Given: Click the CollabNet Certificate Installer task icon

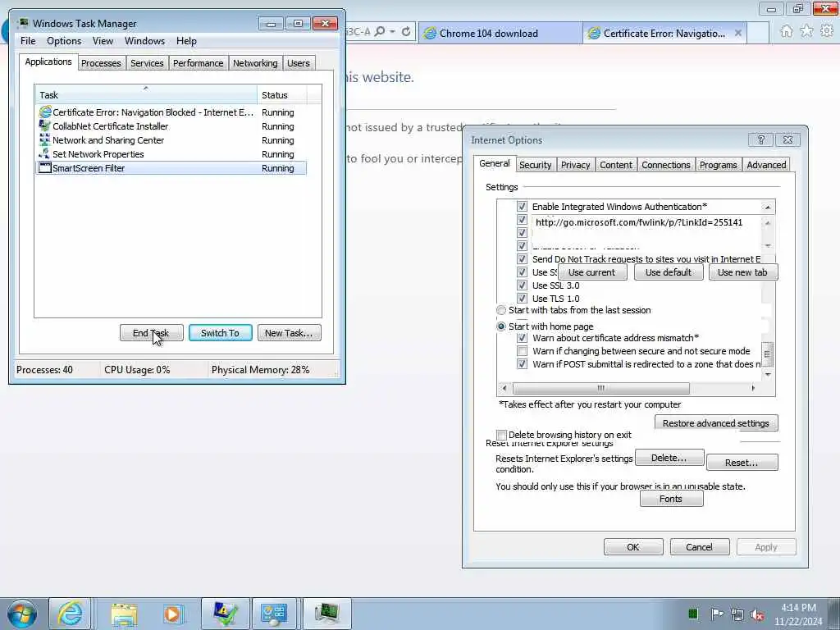Looking at the screenshot, I should (45, 126).
